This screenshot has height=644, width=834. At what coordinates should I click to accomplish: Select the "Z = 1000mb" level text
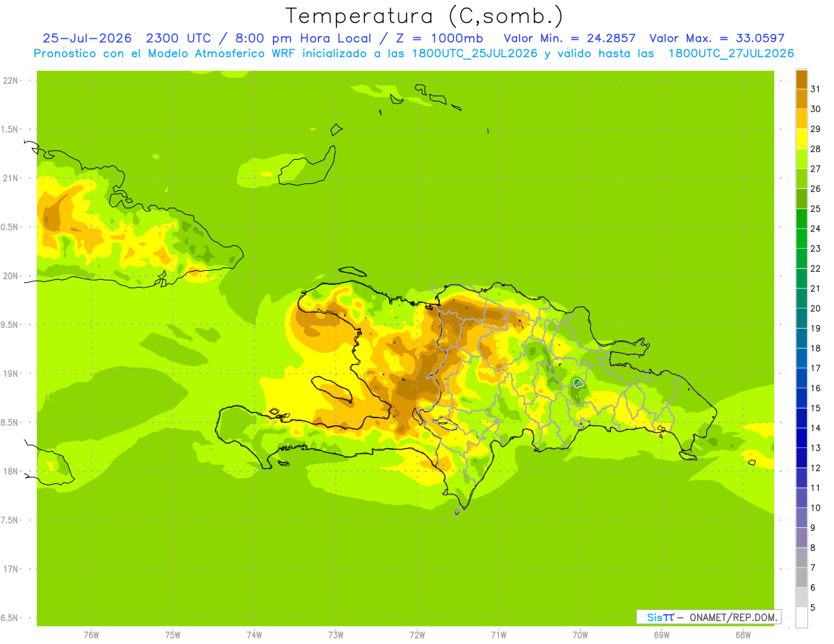(x=439, y=38)
